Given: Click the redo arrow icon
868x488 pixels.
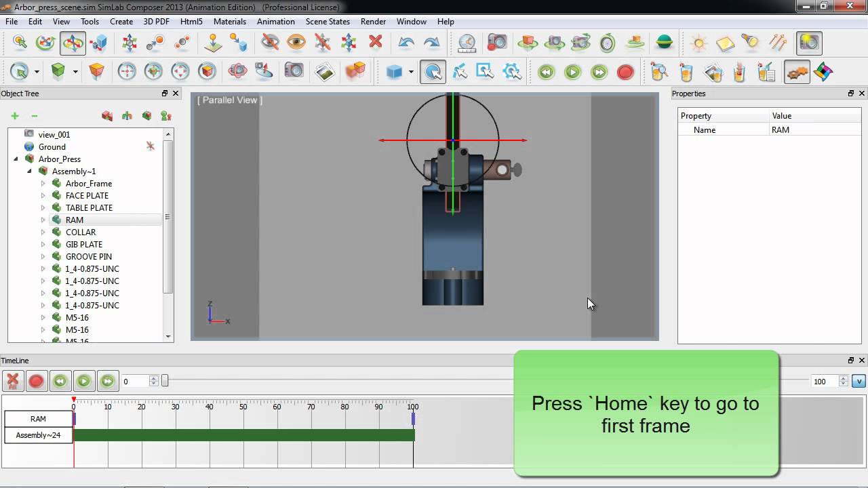Looking at the screenshot, I should [x=432, y=43].
